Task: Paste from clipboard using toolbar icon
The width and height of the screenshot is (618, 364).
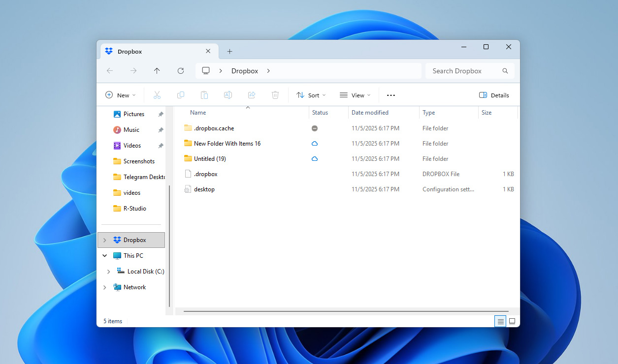Action: (x=204, y=94)
